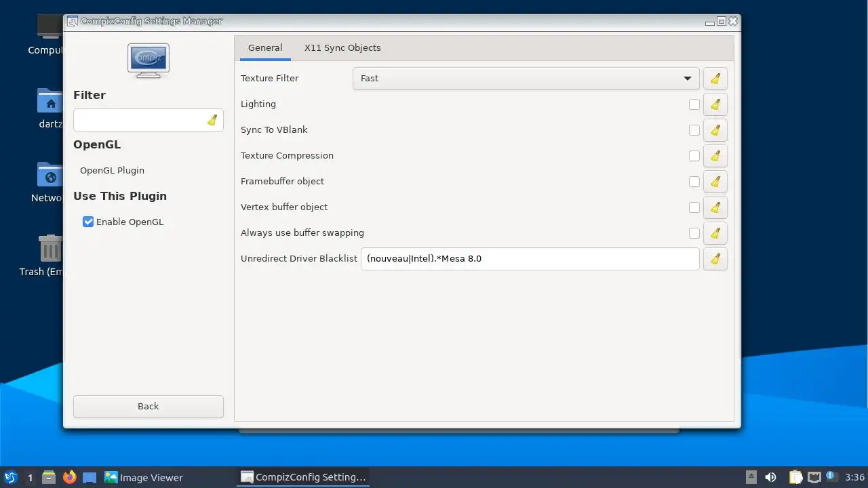
Task: Click the Framebuffer object label
Action: click(282, 181)
